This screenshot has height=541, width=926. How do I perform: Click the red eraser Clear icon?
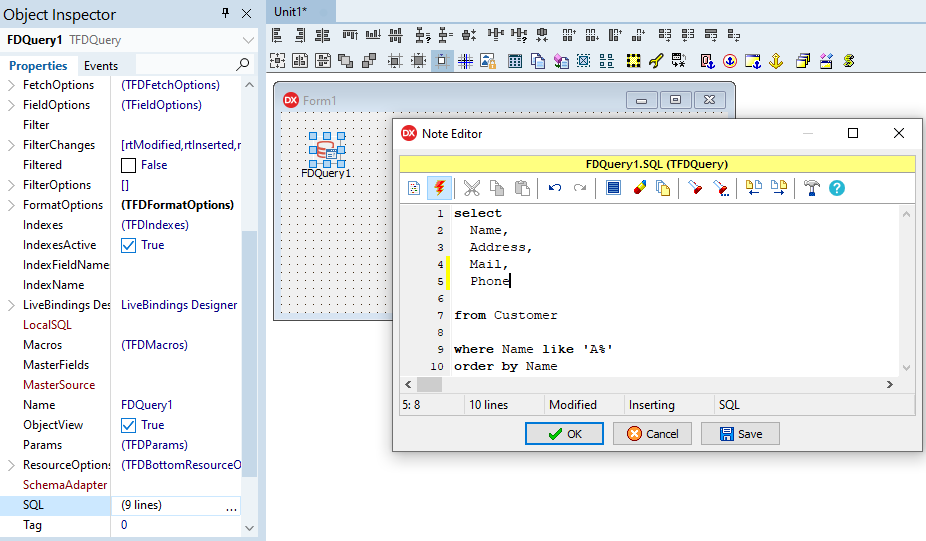coord(640,188)
